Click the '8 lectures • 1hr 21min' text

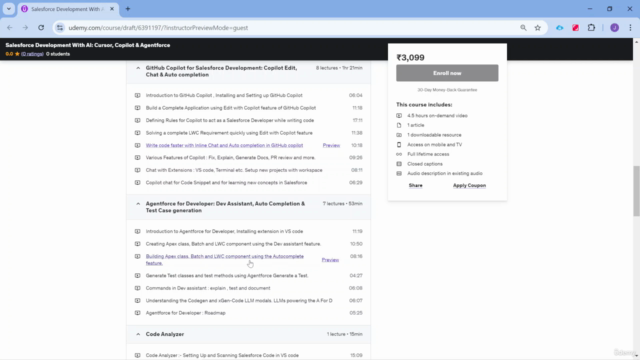click(339, 68)
